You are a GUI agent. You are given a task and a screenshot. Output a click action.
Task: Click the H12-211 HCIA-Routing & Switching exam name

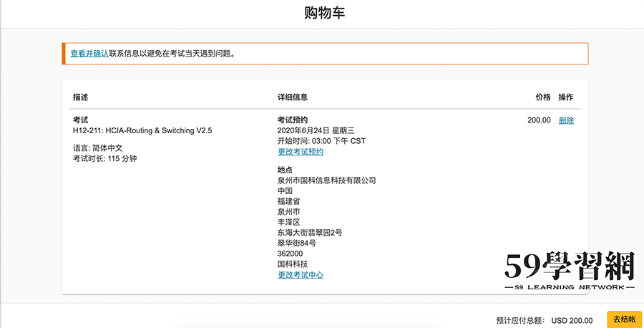[142, 130]
